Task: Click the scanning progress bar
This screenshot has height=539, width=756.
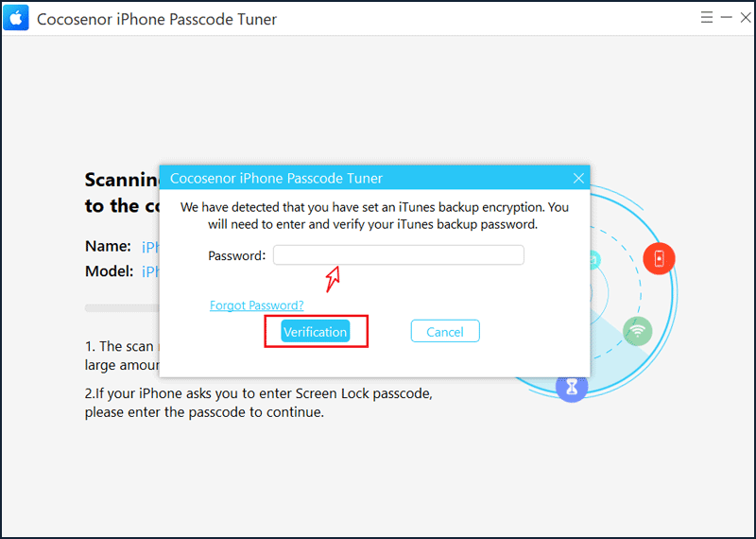Action: 122,308
